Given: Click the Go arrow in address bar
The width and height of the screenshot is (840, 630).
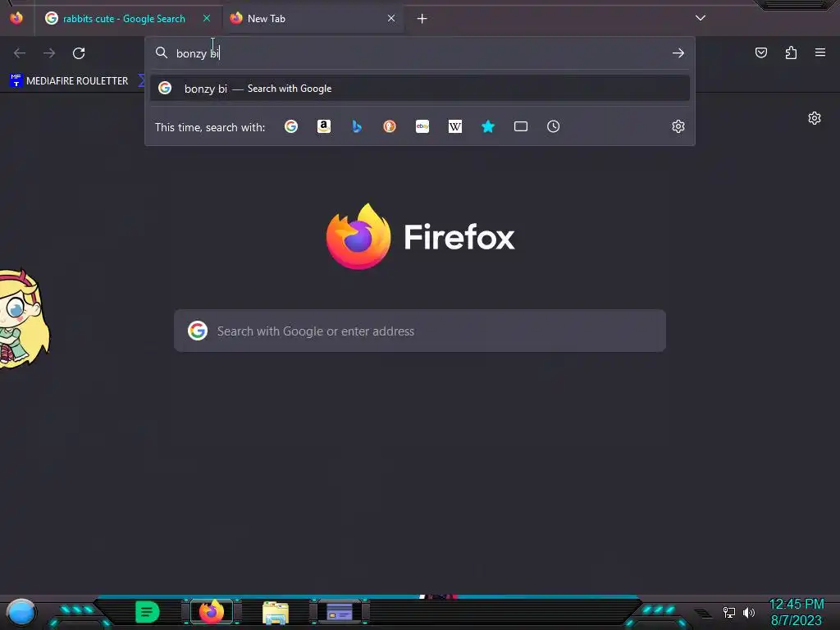Looking at the screenshot, I should [x=678, y=53].
